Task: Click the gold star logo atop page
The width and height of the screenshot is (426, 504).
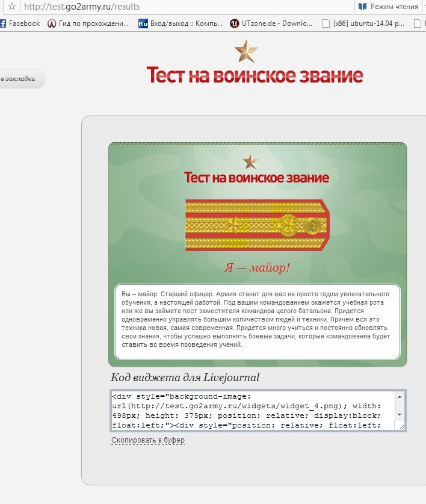Action: tap(246, 51)
